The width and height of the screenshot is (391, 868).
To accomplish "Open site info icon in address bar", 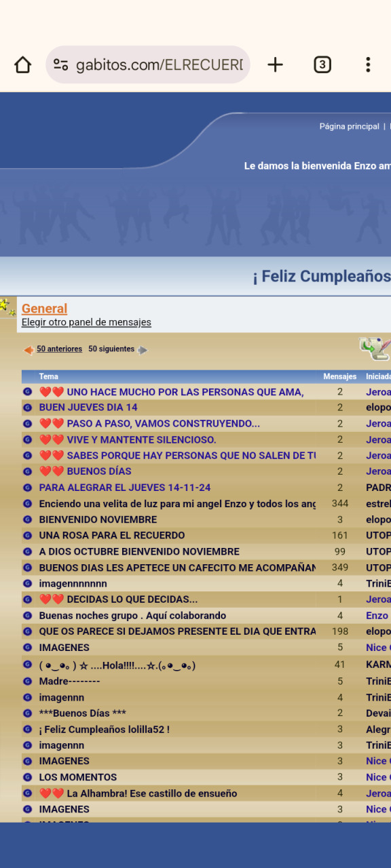I will (x=61, y=64).
